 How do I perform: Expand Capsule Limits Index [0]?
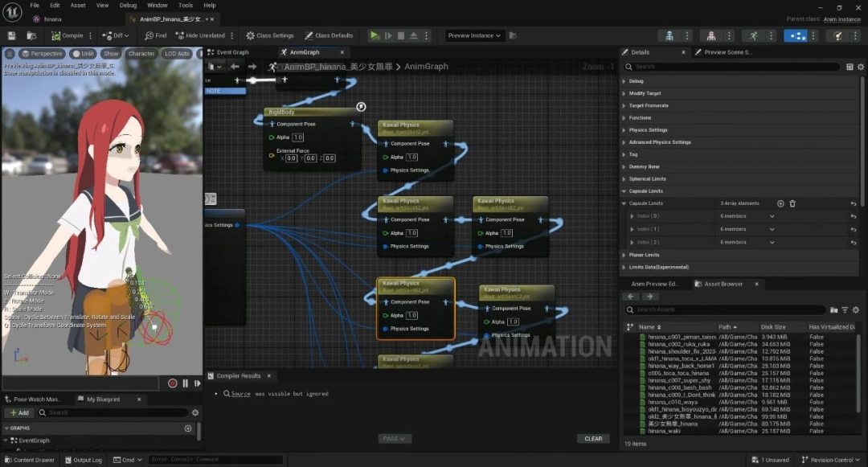pyautogui.click(x=632, y=215)
